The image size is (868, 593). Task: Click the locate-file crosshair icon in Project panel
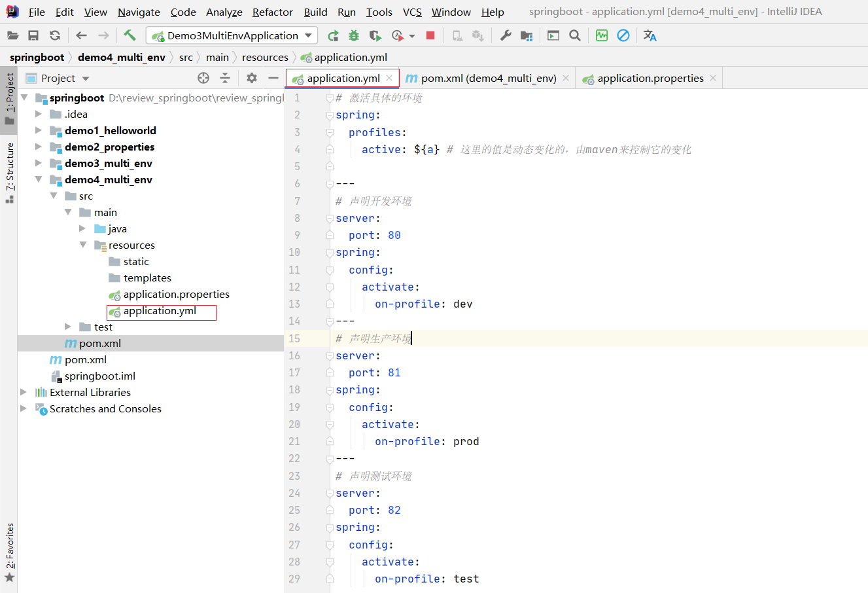[203, 79]
